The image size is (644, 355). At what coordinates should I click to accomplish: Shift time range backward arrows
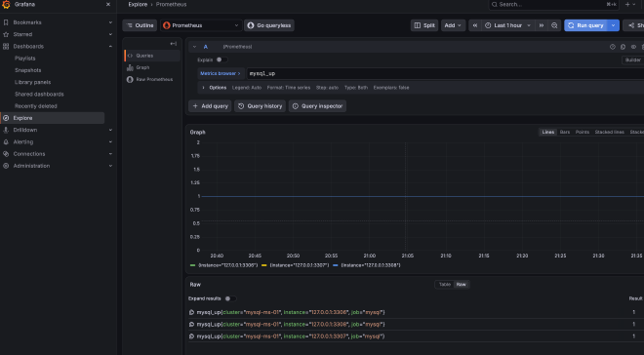(x=475, y=25)
